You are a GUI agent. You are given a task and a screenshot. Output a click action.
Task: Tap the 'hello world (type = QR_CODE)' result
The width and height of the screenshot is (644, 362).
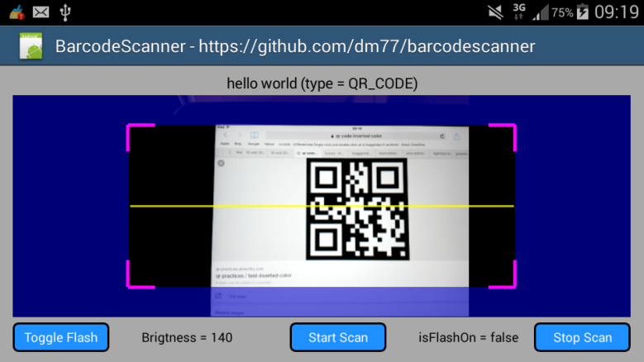pos(322,83)
